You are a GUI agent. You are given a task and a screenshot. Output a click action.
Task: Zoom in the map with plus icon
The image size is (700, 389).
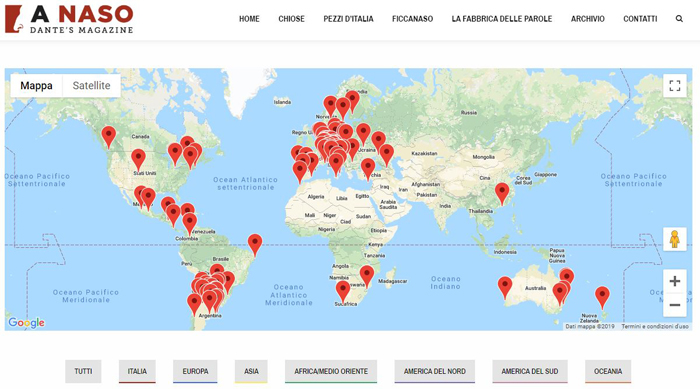click(675, 281)
